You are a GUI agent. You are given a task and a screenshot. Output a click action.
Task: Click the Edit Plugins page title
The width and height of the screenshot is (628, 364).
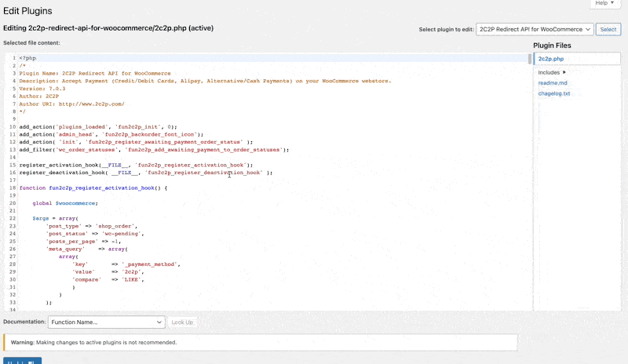click(x=27, y=11)
